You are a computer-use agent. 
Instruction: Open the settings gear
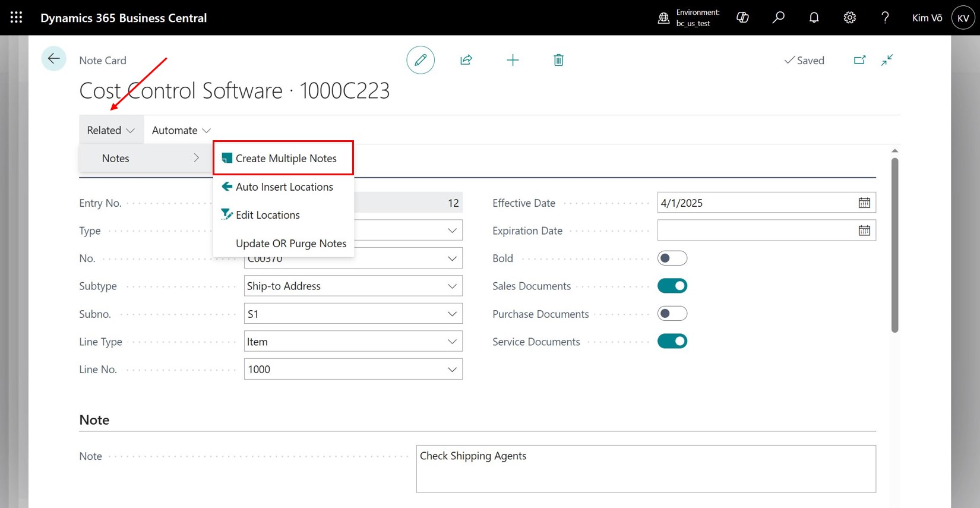[x=849, y=18]
